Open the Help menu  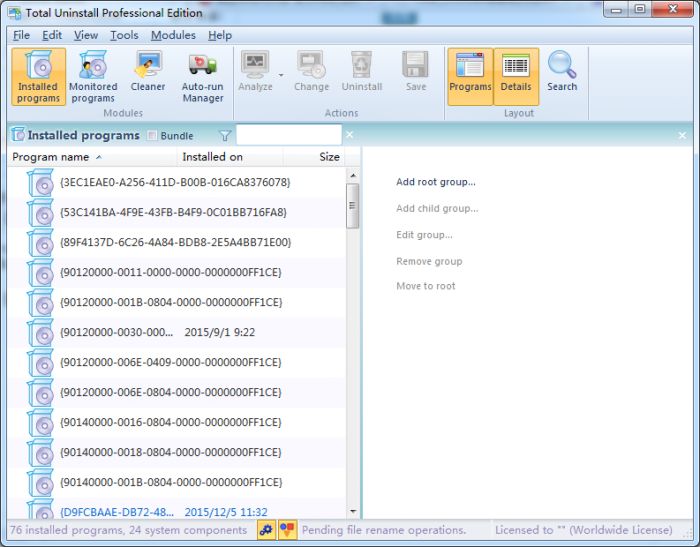(220, 35)
